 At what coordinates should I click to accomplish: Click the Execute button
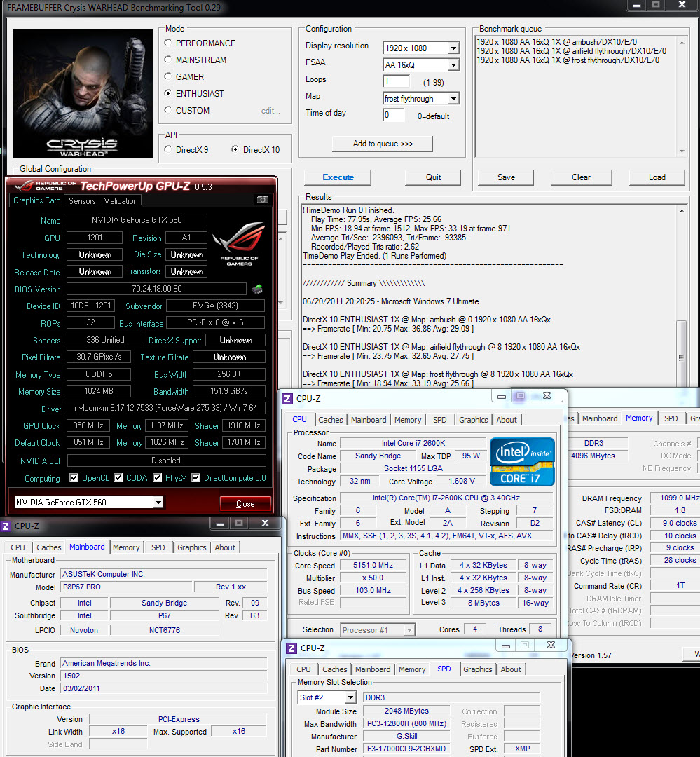pyautogui.click(x=338, y=177)
